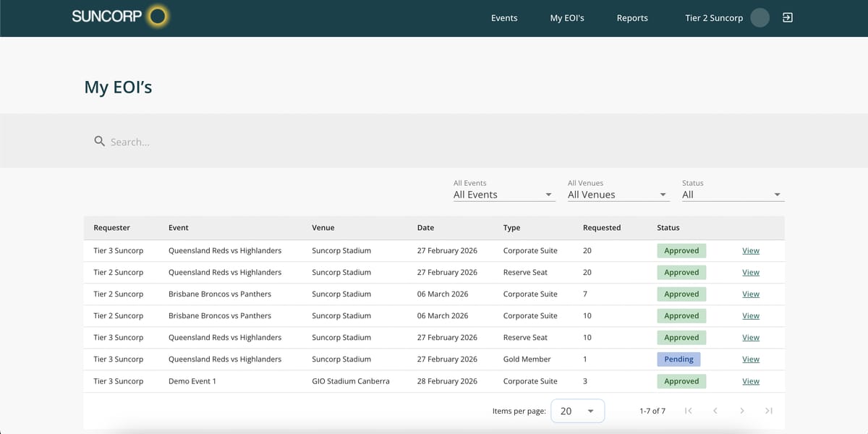Click the Pending status badge

point(678,359)
